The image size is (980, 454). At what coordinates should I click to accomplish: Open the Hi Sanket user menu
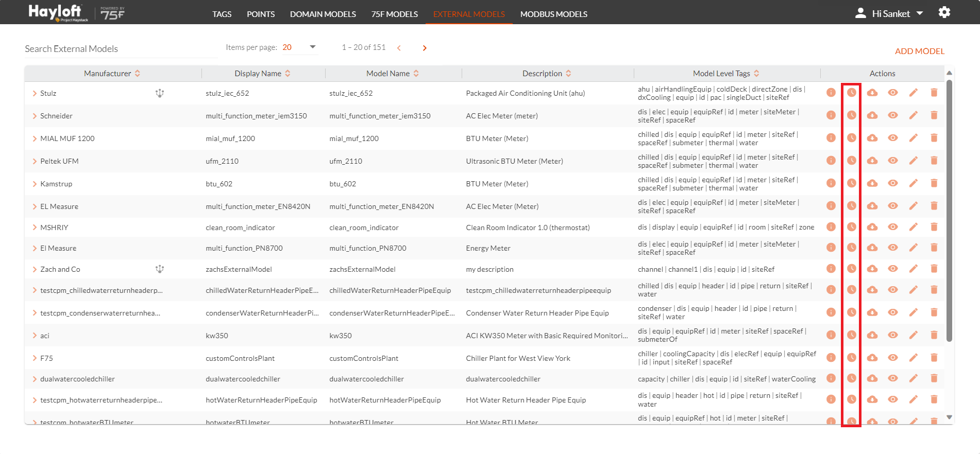click(889, 13)
